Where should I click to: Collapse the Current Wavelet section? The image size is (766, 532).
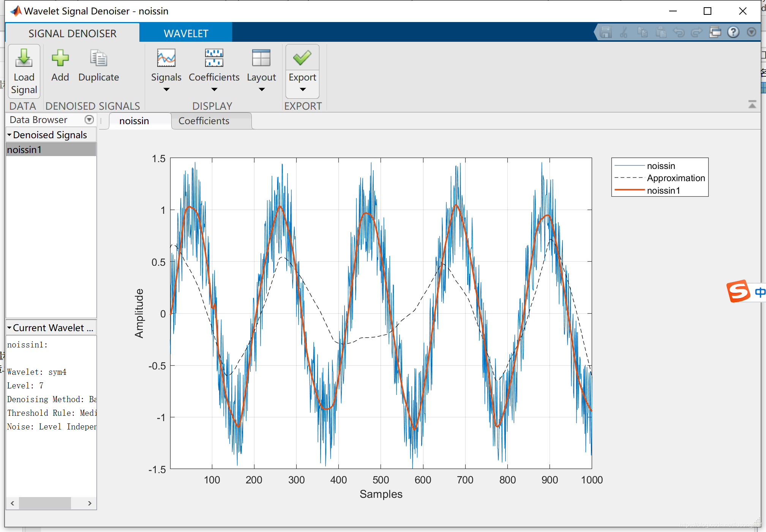pyautogui.click(x=9, y=328)
